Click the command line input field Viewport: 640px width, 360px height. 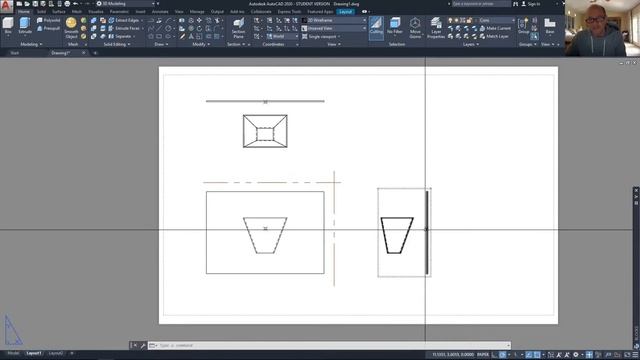(x=330, y=345)
